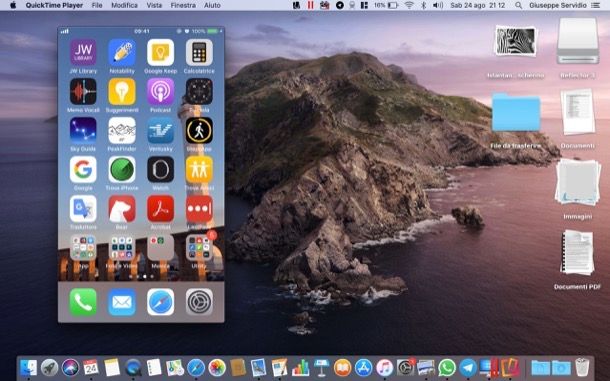Launch Siri from the Dock
610x381 pixels.
tap(70, 367)
